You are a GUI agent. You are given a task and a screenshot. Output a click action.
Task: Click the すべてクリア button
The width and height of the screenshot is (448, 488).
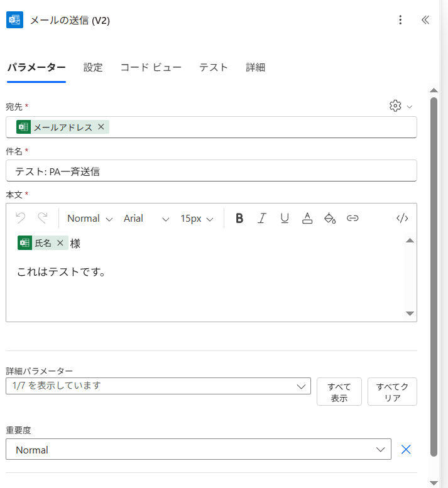[x=392, y=392]
